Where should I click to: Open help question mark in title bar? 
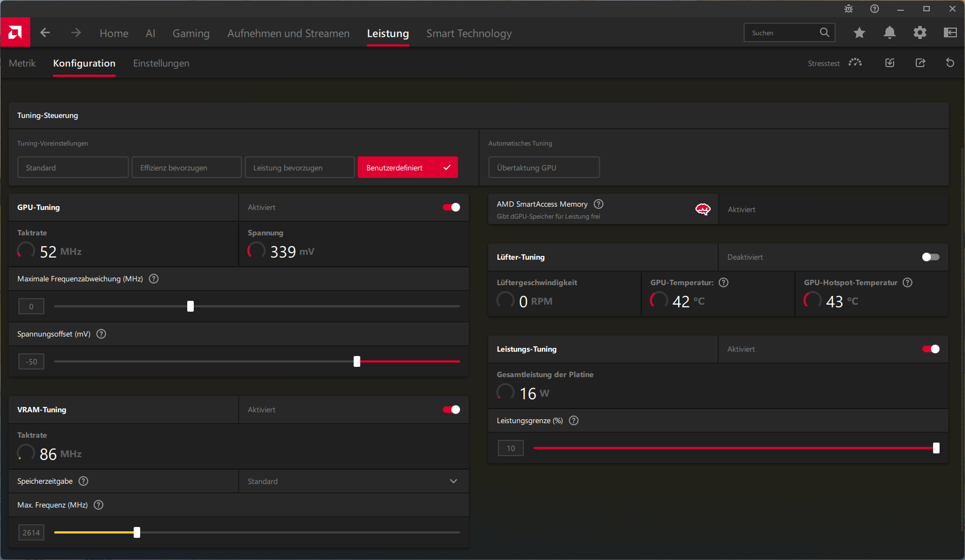875,9
